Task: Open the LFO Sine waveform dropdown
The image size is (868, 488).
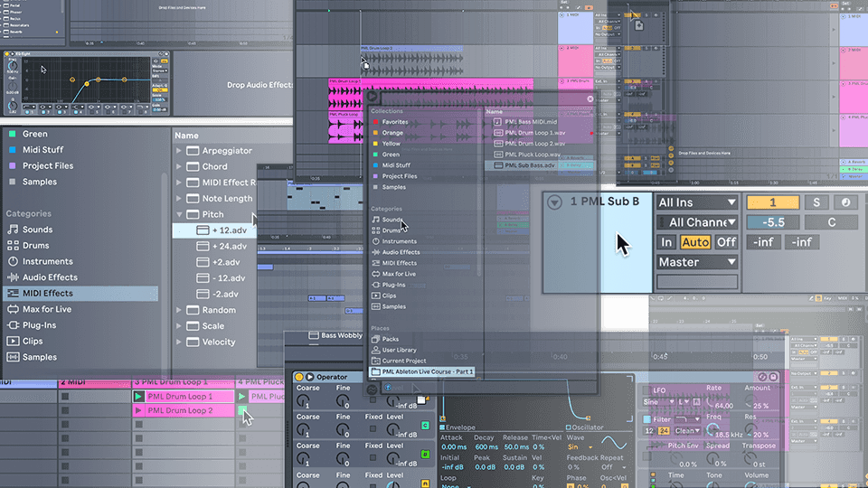Action: click(x=659, y=401)
